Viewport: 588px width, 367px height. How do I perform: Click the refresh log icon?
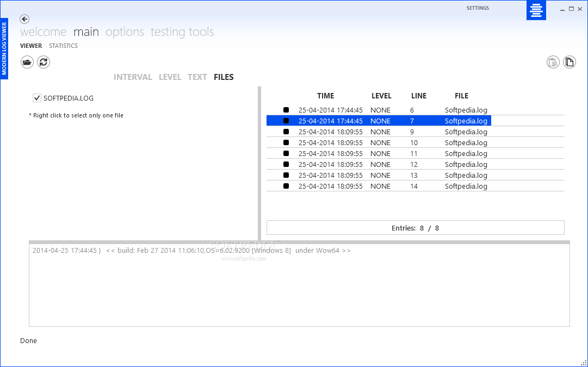tap(44, 62)
